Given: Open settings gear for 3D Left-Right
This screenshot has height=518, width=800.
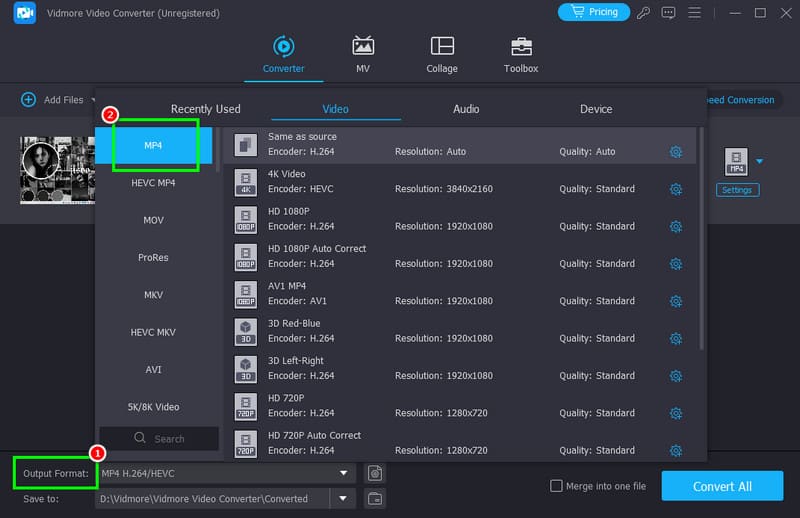Looking at the screenshot, I should (676, 376).
